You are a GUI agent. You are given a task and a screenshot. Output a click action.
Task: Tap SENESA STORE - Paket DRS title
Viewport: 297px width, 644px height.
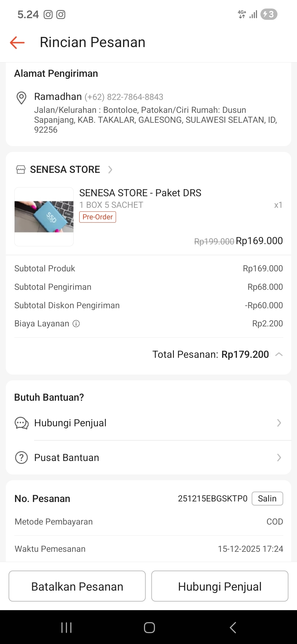[x=140, y=193]
